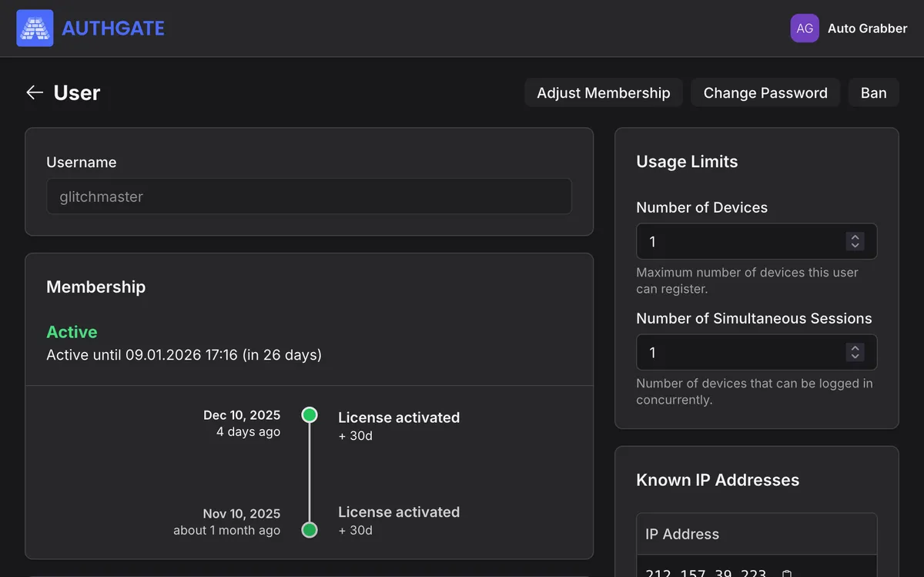The image size is (924, 577).
Task: Click the up arrow on Number of Devices
Action: [x=855, y=237]
